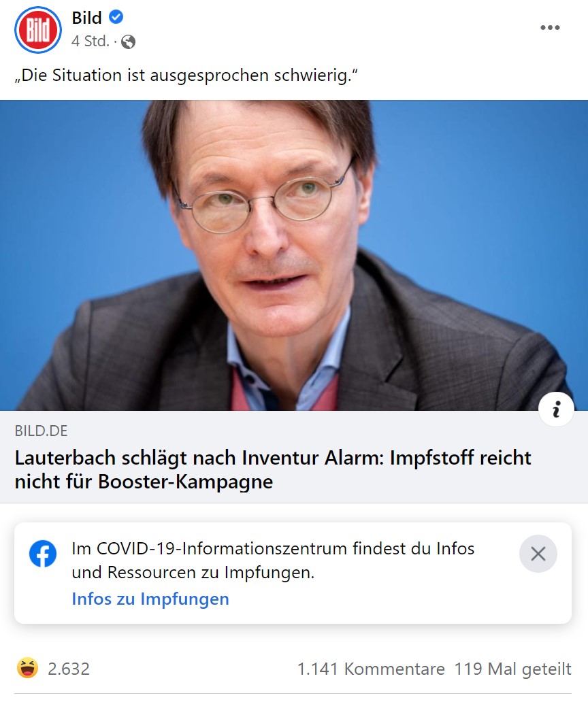The image size is (588, 702).
Task: Open the Infos zu Impfungen link
Action: pyautogui.click(x=150, y=599)
